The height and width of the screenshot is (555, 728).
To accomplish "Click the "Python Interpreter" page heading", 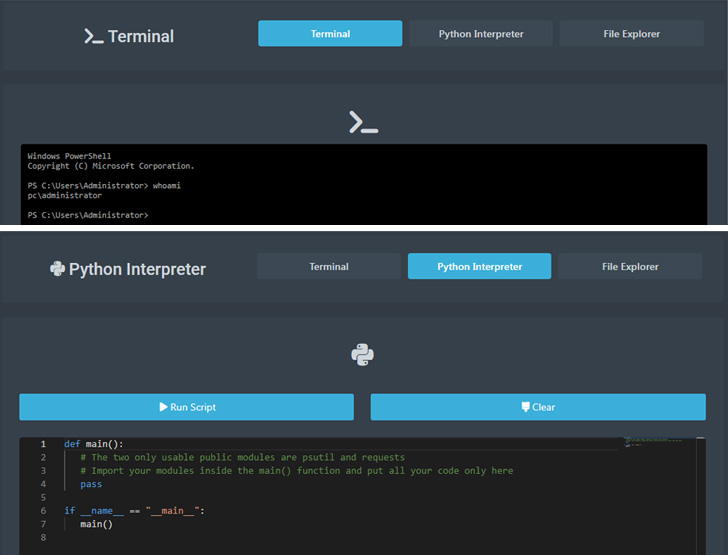I will [137, 269].
